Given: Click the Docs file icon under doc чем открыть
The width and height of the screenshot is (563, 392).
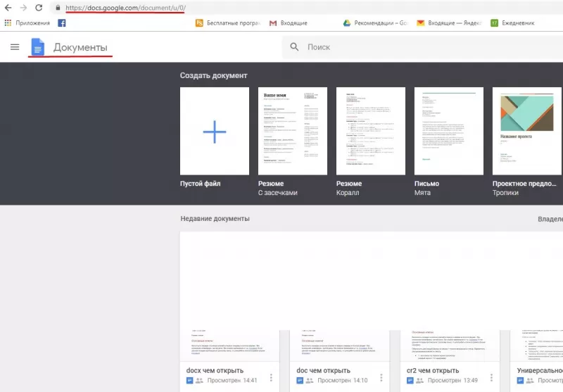Looking at the screenshot, I should [x=300, y=381].
